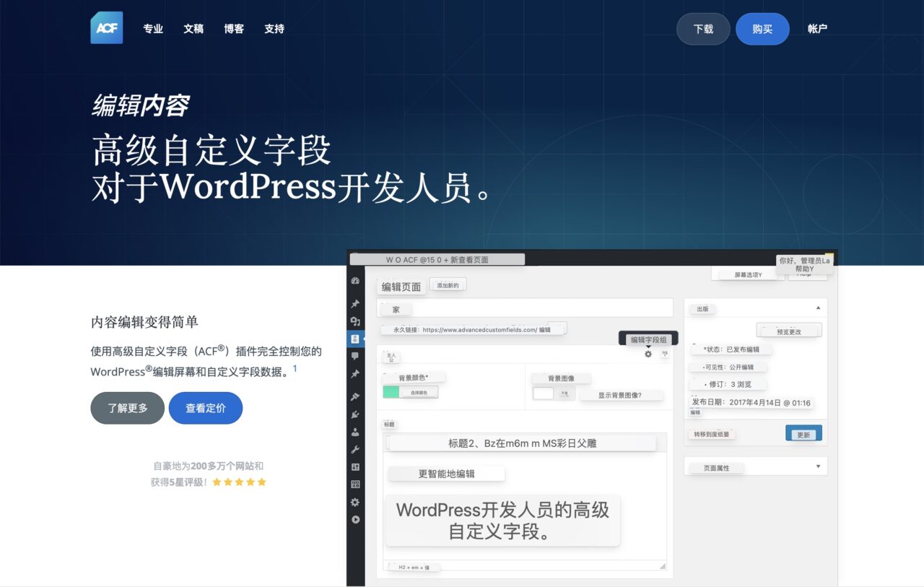Click the 查看定价 button
Viewport: 924px width, 587px height.
[x=206, y=408]
